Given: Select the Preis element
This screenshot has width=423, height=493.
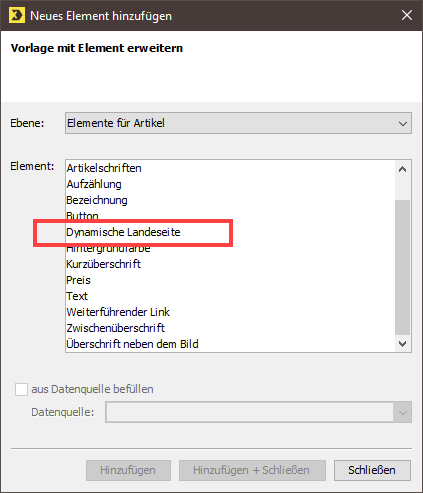Looking at the screenshot, I should tap(78, 280).
